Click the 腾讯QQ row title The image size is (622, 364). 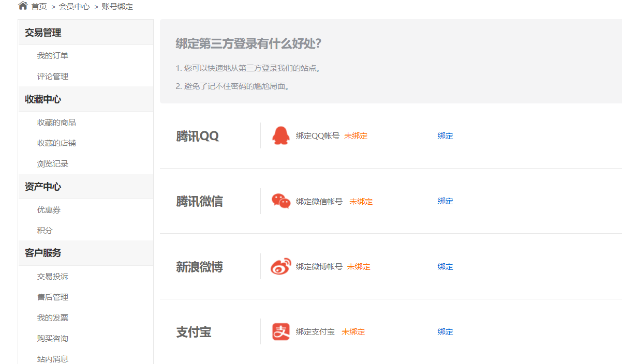coord(198,136)
